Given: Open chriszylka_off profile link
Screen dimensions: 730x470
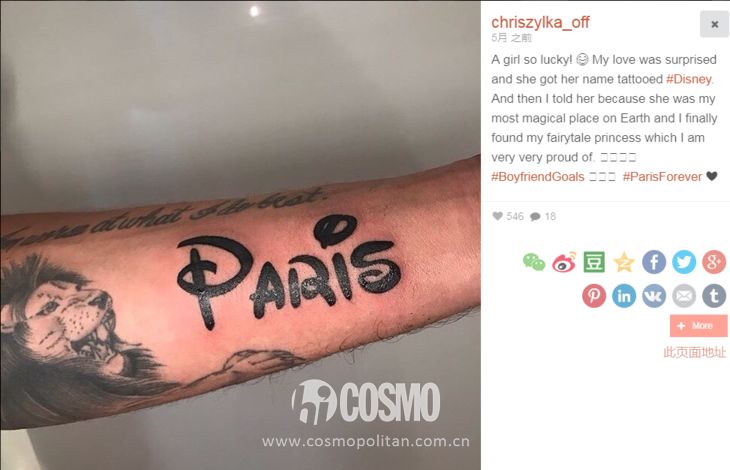Looking at the screenshot, I should (x=540, y=22).
